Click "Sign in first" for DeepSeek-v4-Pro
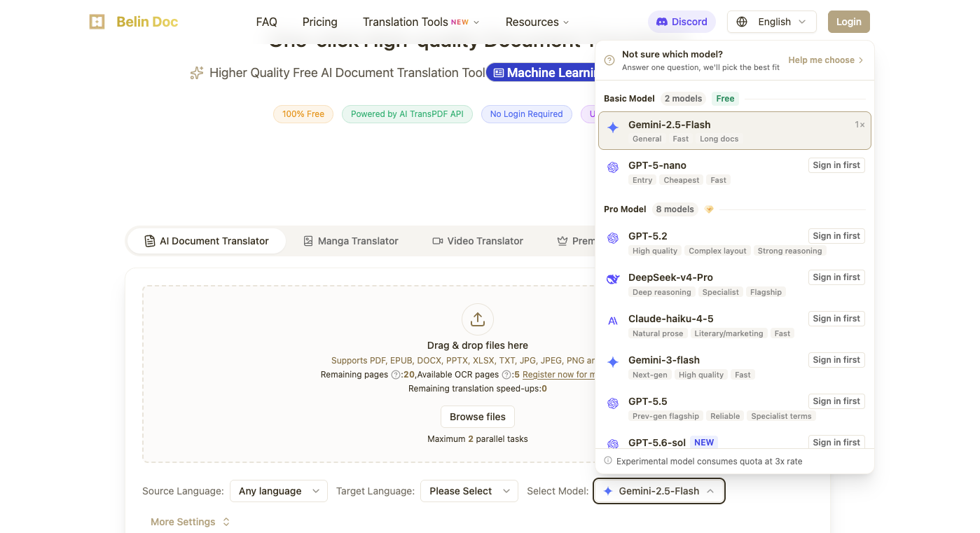 point(836,277)
